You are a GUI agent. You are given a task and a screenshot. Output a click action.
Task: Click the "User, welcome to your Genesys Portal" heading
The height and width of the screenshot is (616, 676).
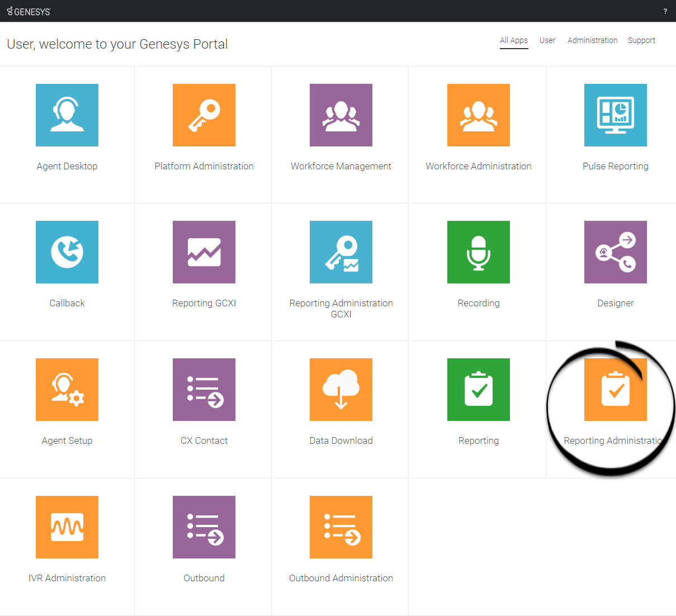(117, 44)
